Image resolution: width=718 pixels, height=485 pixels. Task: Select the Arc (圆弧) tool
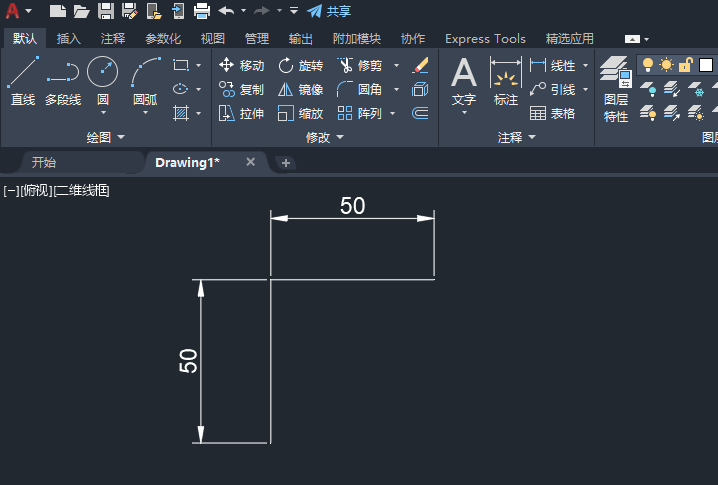(x=146, y=81)
